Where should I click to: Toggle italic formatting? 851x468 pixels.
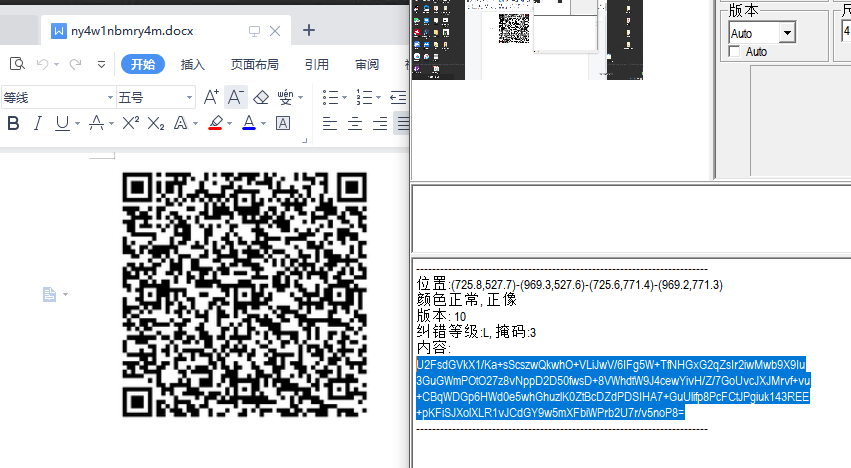tap(37, 124)
